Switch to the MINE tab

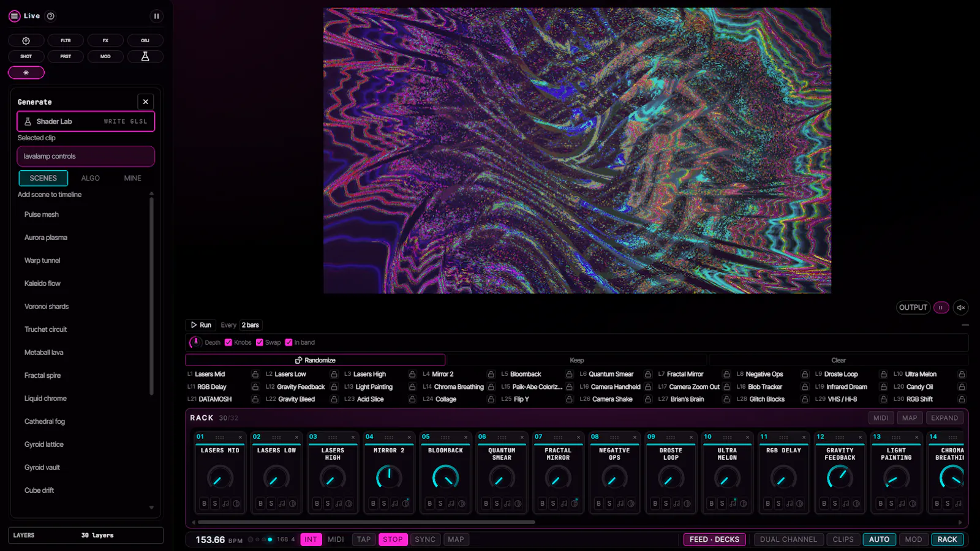click(133, 178)
